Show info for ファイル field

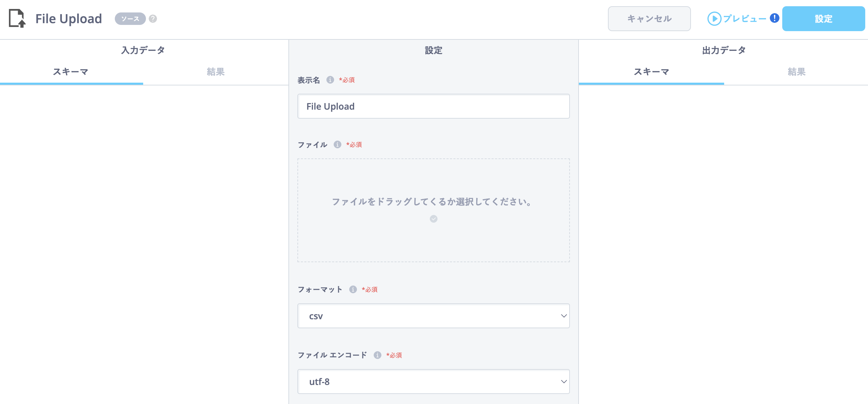click(338, 145)
